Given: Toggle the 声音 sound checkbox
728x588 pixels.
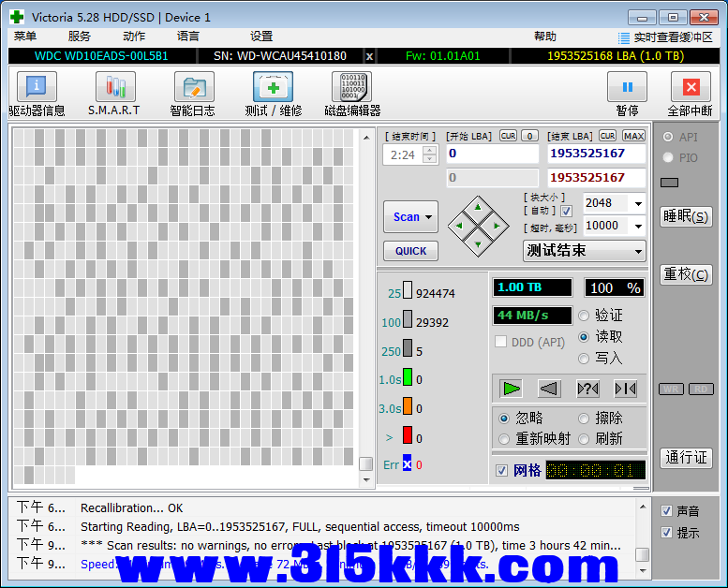Looking at the screenshot, I should tap(666, 511).
